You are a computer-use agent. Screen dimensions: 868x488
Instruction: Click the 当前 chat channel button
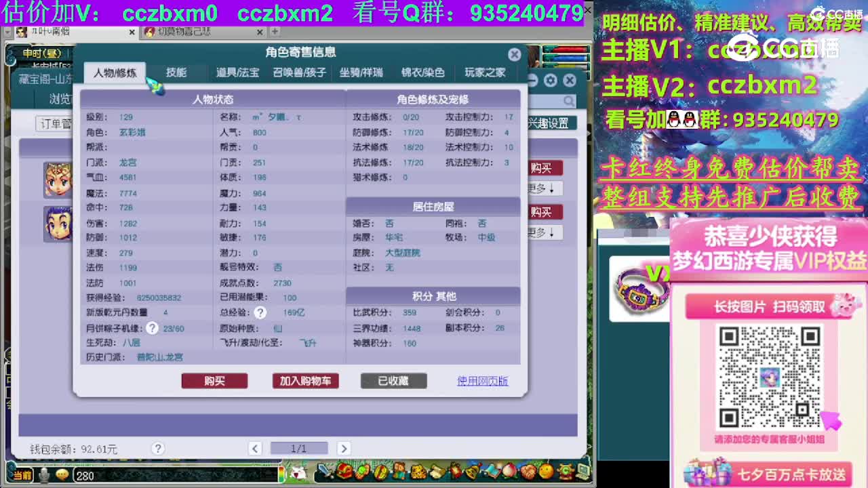pos(22,476)
